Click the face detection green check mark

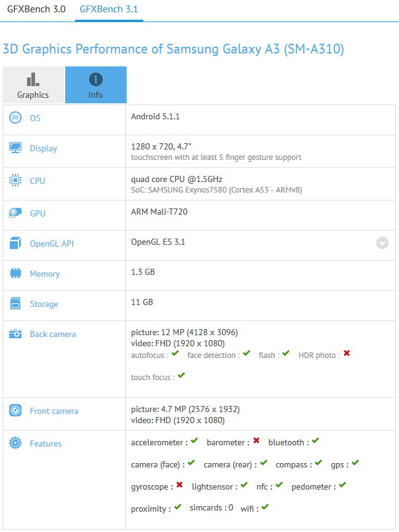tap(247, 353)
